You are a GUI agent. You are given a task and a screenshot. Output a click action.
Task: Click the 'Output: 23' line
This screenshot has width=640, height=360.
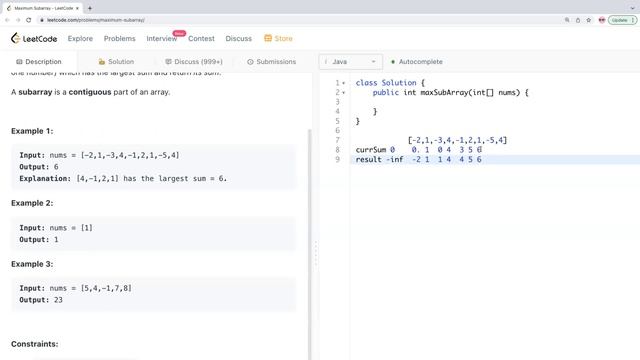point(41,300)
